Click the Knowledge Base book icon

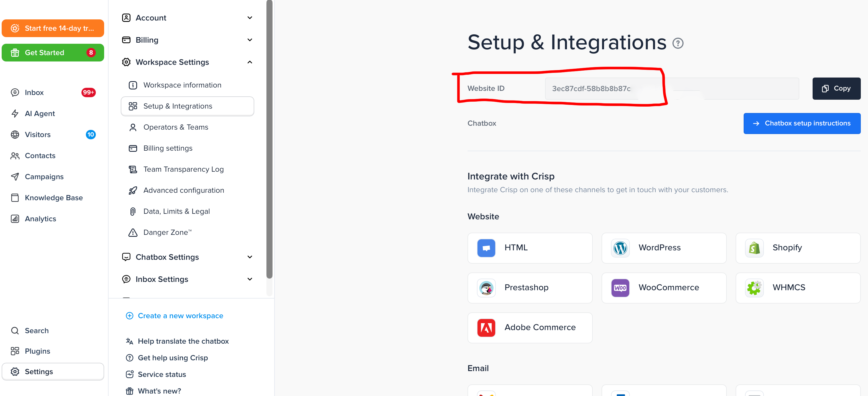(x=15, y=198)
